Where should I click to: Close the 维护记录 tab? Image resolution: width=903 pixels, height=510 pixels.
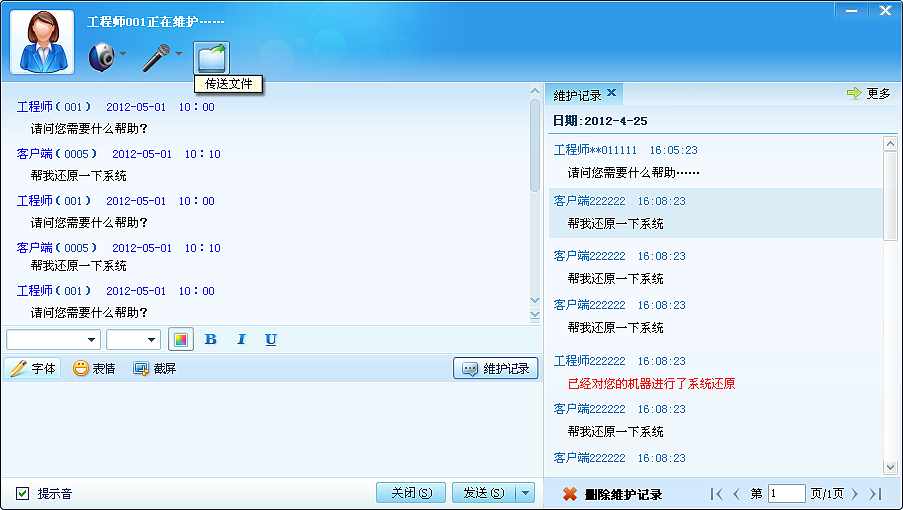[x=612, y=92]
